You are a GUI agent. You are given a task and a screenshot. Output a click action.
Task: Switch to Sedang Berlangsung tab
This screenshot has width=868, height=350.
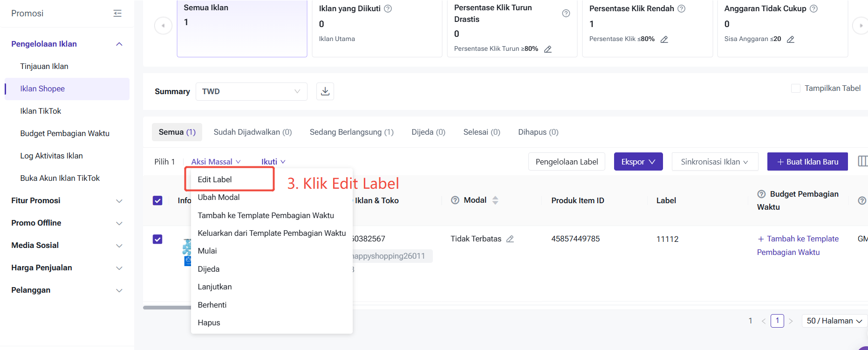point(351,132)
